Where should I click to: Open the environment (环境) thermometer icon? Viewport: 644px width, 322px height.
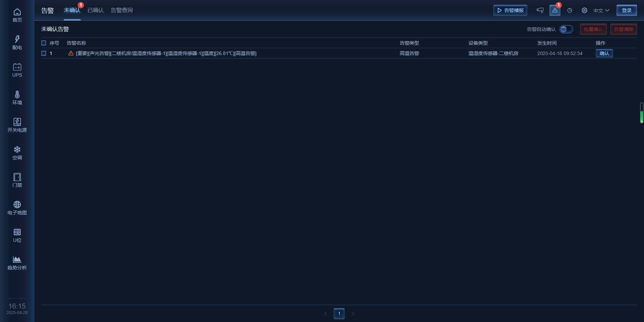[x=17, y=95]
